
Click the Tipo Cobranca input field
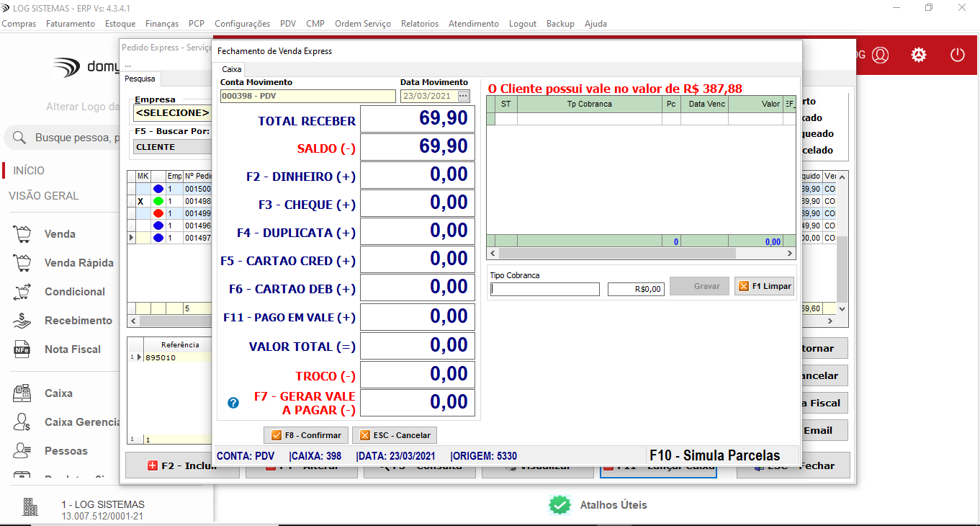pyautogui.click(x=544, y=289)
